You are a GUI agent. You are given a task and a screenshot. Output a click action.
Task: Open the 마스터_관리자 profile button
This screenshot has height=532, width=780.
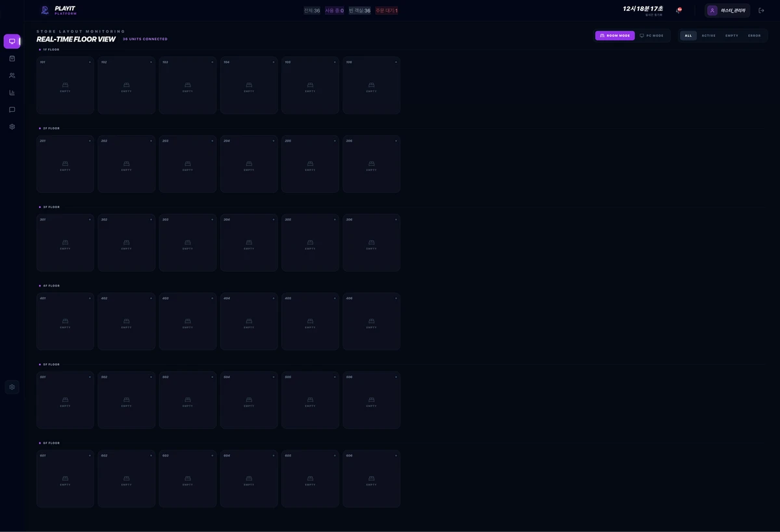click(x=727, y=10)
